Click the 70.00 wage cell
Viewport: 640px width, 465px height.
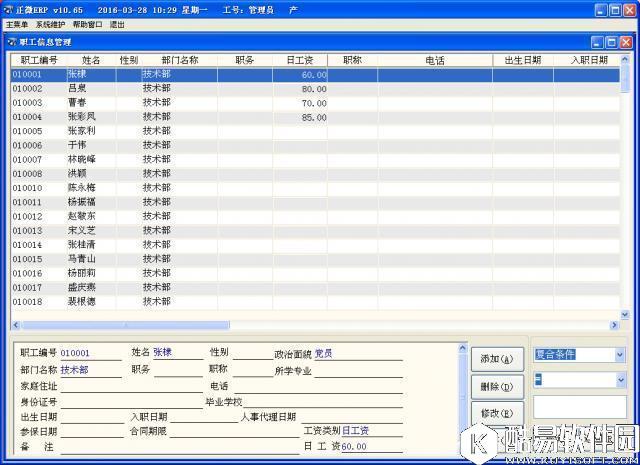click(300, 103)
